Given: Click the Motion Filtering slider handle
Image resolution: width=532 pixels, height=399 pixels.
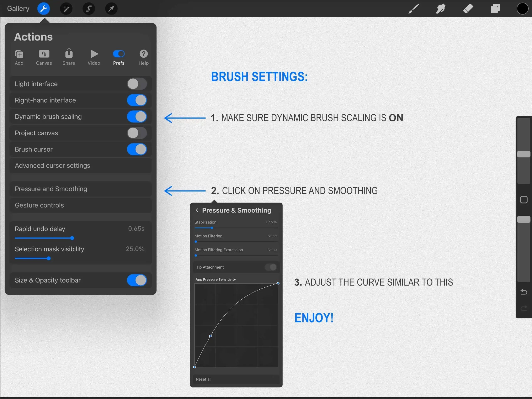Looking at the screenshot, I should (x=196, y=242).
